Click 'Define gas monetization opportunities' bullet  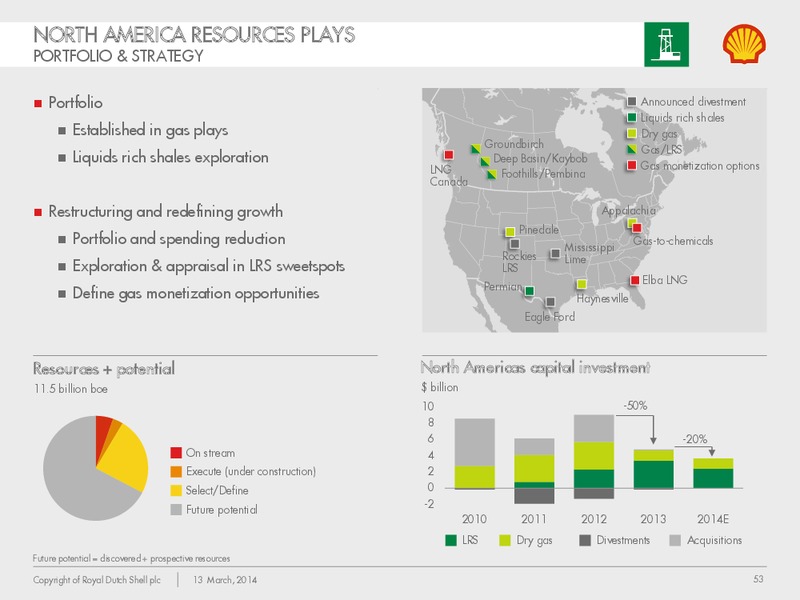189,293
